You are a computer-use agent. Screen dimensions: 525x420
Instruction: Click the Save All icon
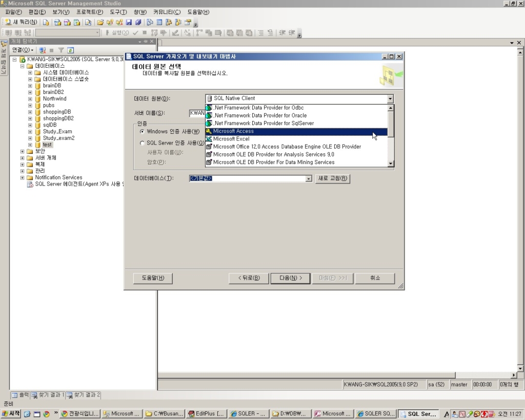[x=138, y=23]
